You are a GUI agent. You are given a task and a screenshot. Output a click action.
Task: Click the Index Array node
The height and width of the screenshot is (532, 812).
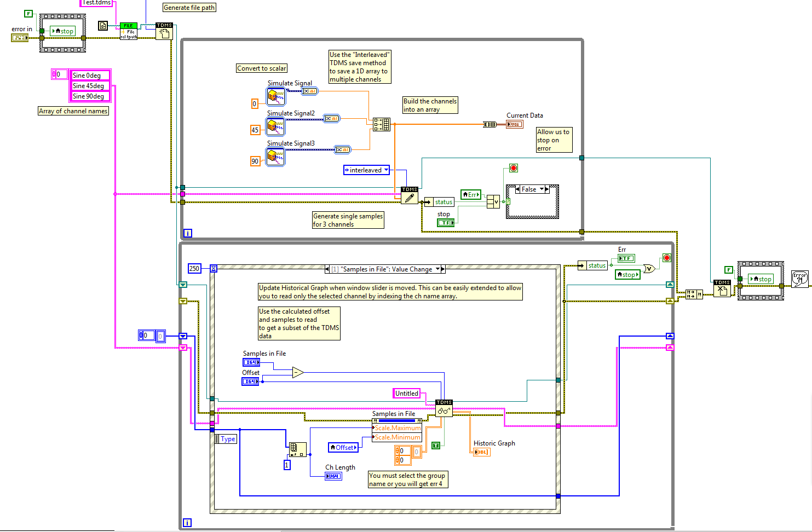coord(298,450)
